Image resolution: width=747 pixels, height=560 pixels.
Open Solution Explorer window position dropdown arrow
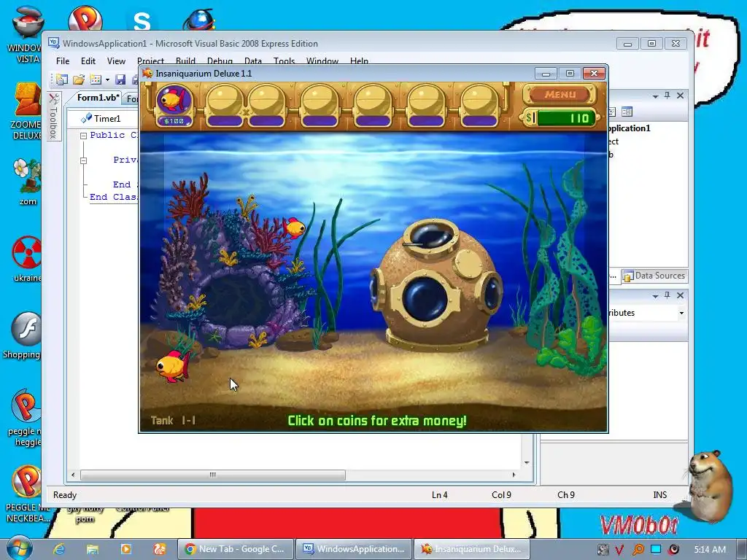point(656,96)
